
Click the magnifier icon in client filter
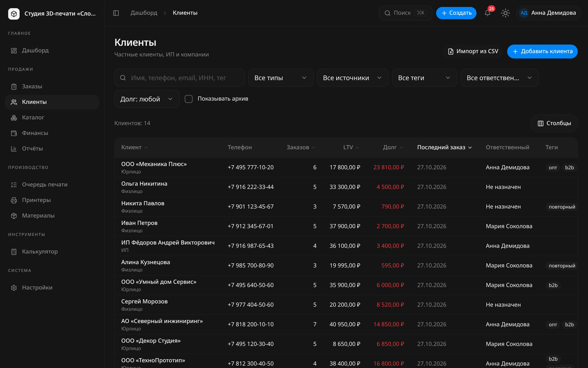pos(123,78)
